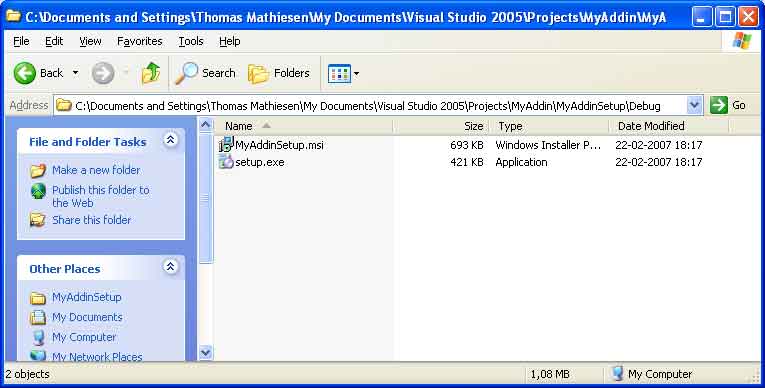Click Publish this folder to the Web
The image size is (765, 388).
point(101,196)
